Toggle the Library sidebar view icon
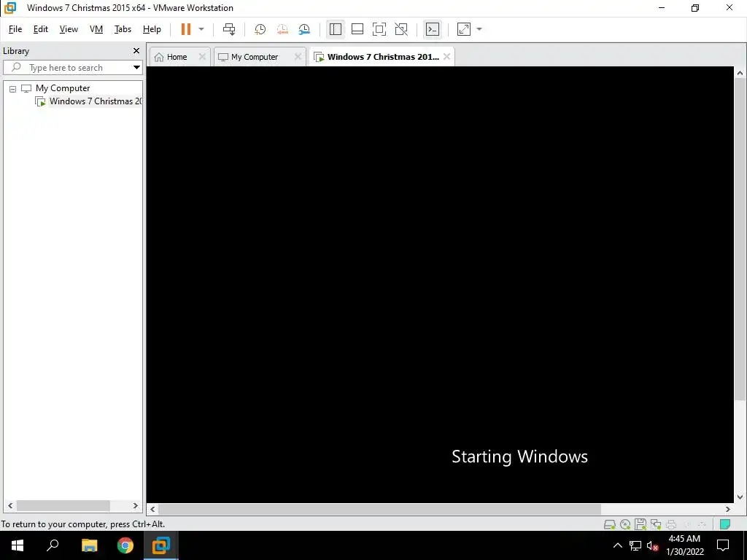Screen dimensions: 747x560 tap(336, 29)
